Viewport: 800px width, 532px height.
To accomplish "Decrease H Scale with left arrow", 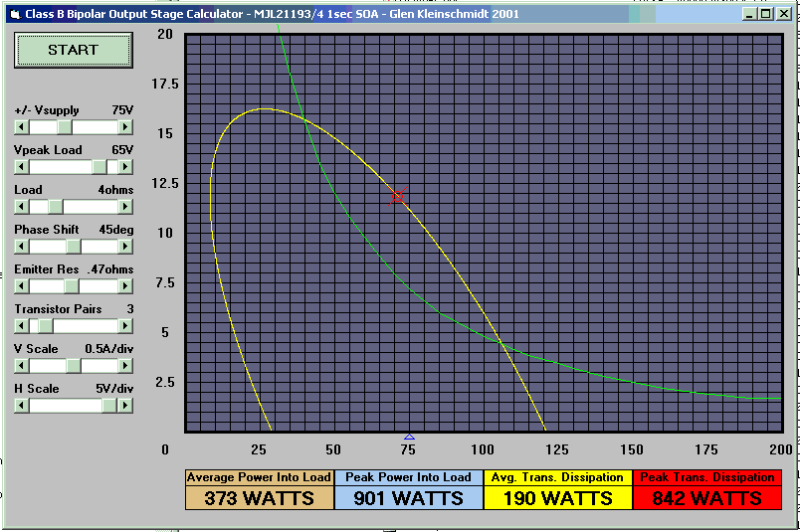I will click(22, 406).
